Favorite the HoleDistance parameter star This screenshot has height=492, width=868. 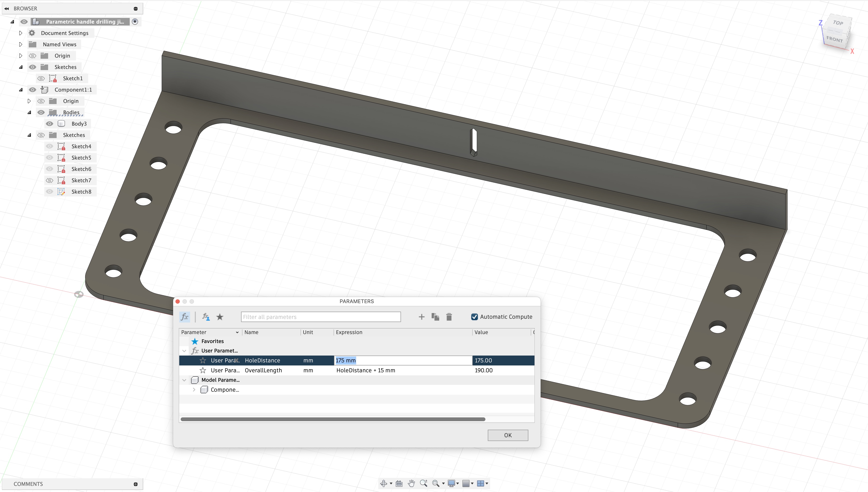click(x=203, y=360)
